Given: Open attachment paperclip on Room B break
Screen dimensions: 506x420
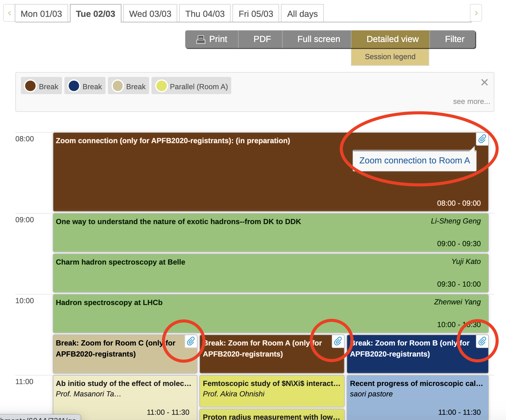Looking at the screenshot, I should tap(482, 341).
